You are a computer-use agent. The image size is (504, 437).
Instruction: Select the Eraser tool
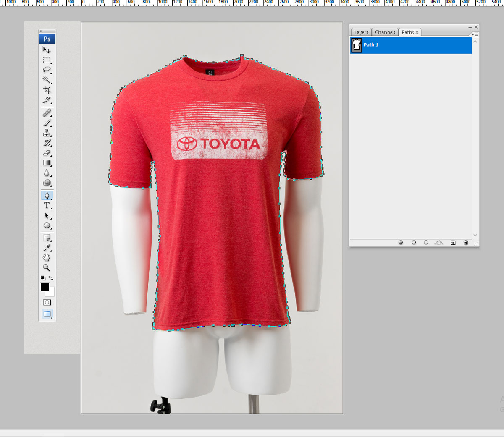coord(47,153)
